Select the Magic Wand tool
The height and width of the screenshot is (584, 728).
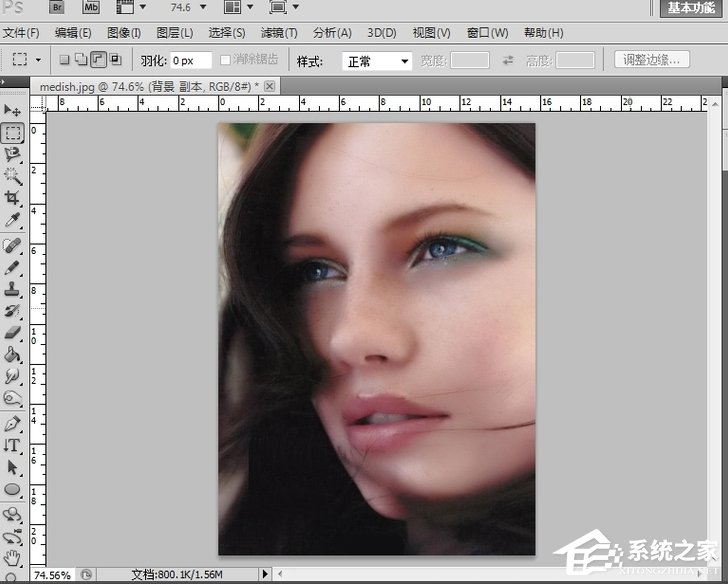(12, 176)
